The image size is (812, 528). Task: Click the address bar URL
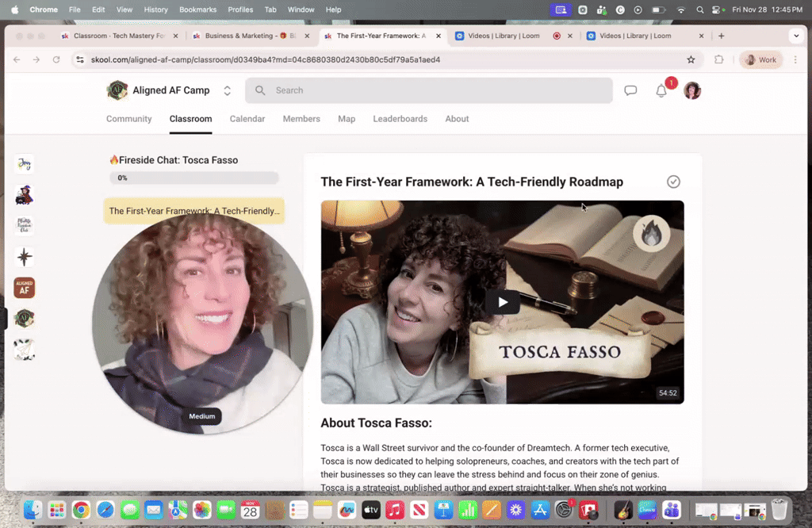pyautogui.click(x=265, y=59)
